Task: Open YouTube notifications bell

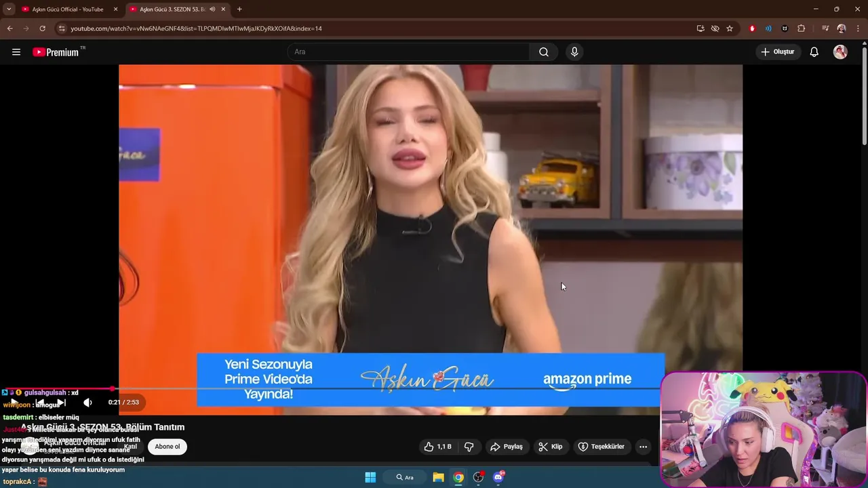Action: (x=814, y=52)
